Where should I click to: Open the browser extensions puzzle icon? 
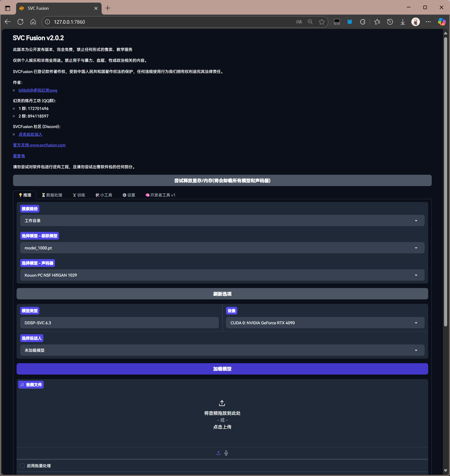click(363, 22)
